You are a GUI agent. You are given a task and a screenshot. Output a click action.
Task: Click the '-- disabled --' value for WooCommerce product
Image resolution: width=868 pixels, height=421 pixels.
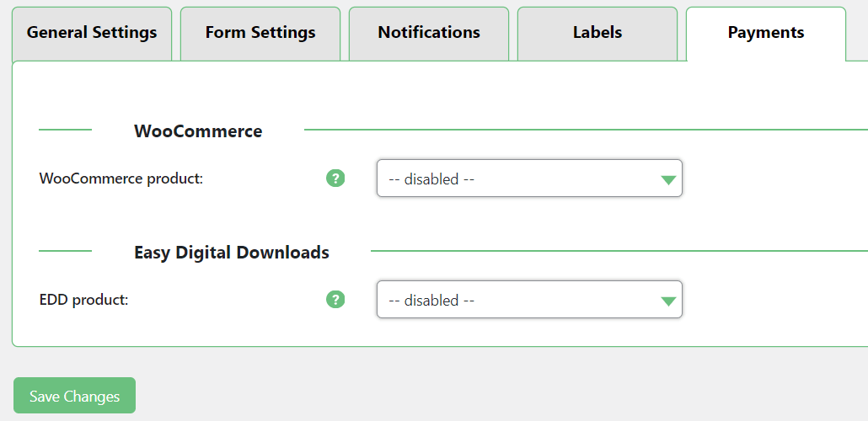coord(431,179)
